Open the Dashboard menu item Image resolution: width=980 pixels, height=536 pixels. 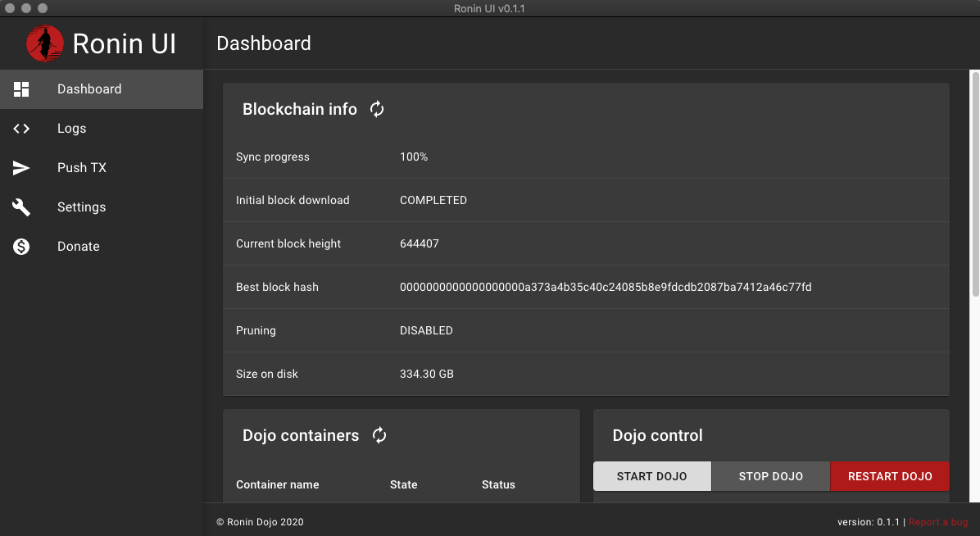pyautogui.click(x=102, y=89)
